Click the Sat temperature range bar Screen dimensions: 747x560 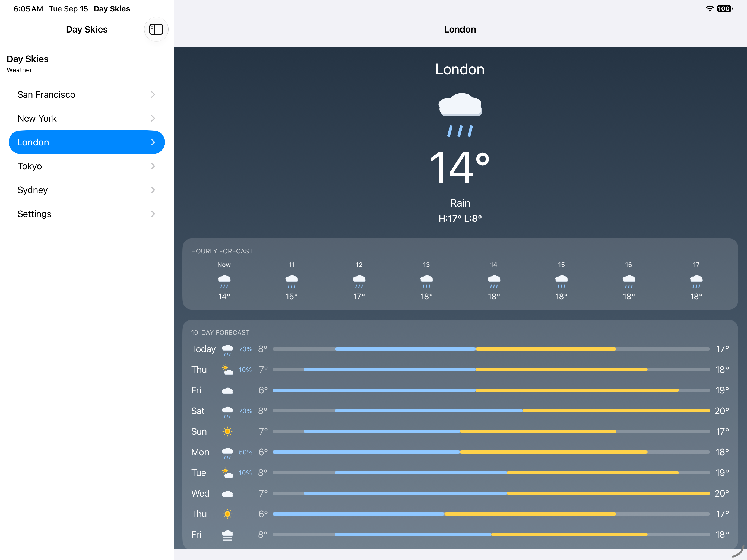[x=491, y=411]
